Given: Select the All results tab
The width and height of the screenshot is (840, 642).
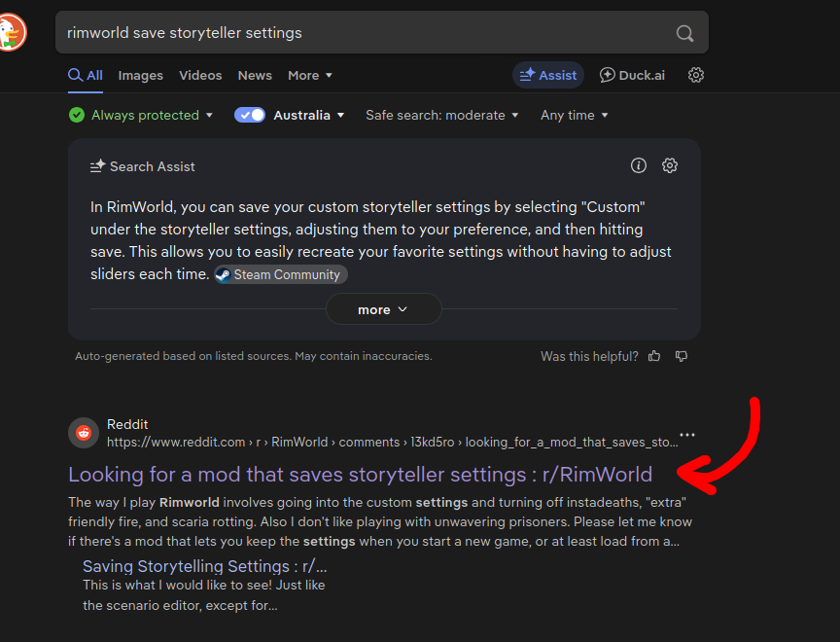Looking at the screenshot, I should coord(86,76).
